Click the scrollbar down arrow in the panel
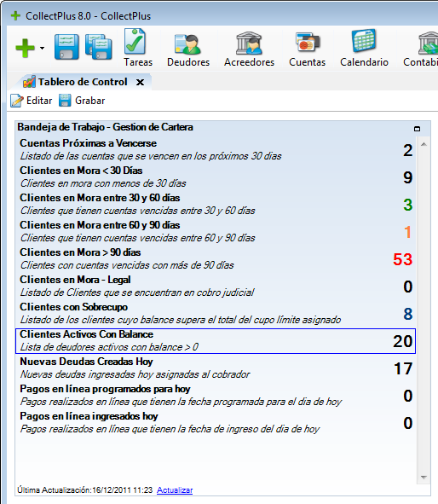This screenshot has height=504, width=438. (x=424, y=478)
